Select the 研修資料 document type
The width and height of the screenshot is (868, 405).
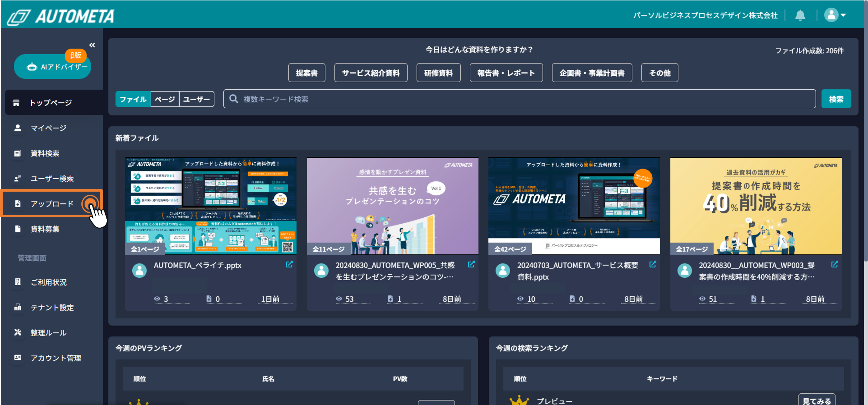pos(438,73)
